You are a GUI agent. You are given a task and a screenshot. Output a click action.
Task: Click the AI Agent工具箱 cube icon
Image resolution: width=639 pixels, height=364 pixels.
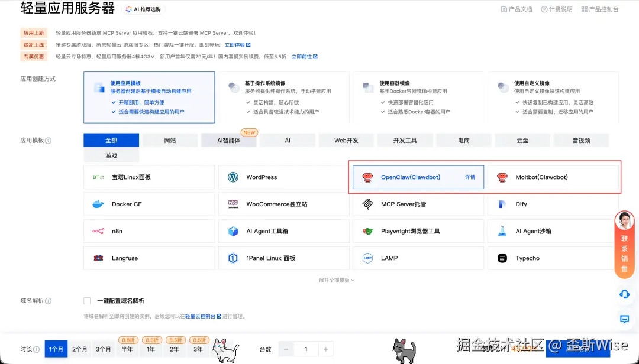233,231
